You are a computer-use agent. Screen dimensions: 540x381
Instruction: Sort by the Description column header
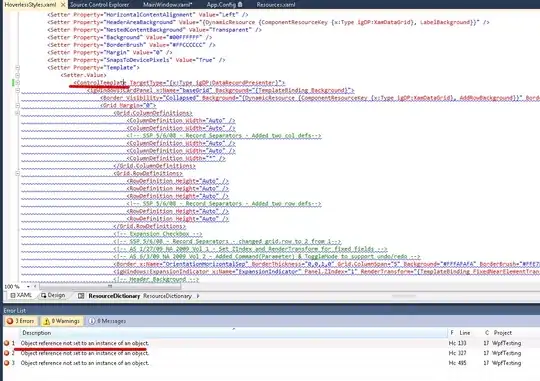coord(233,333)
